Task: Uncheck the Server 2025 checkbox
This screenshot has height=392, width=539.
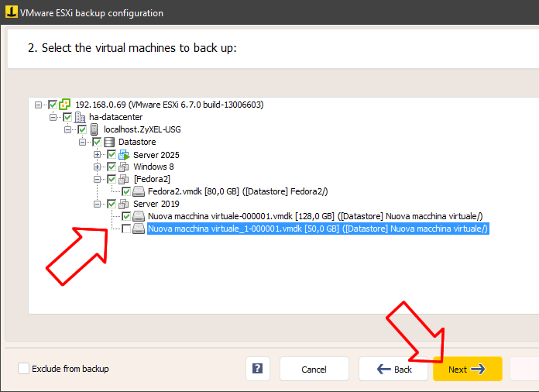Action: (112, 154)
